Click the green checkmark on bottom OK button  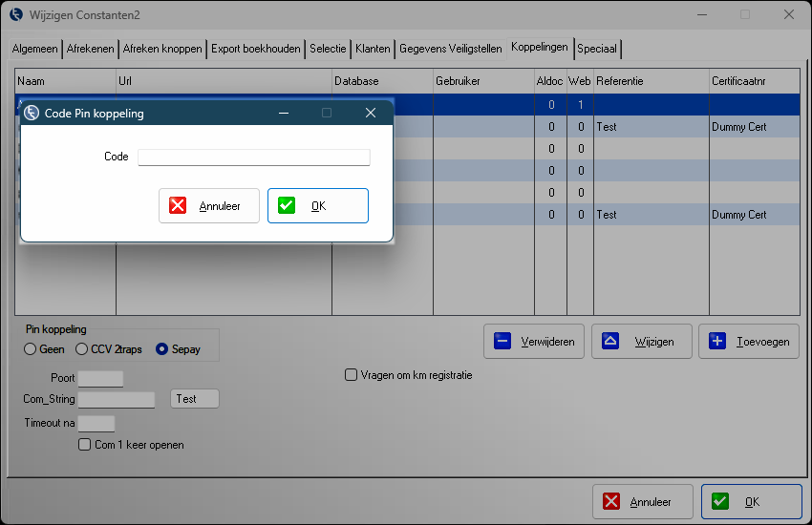(x=720, y=501)
